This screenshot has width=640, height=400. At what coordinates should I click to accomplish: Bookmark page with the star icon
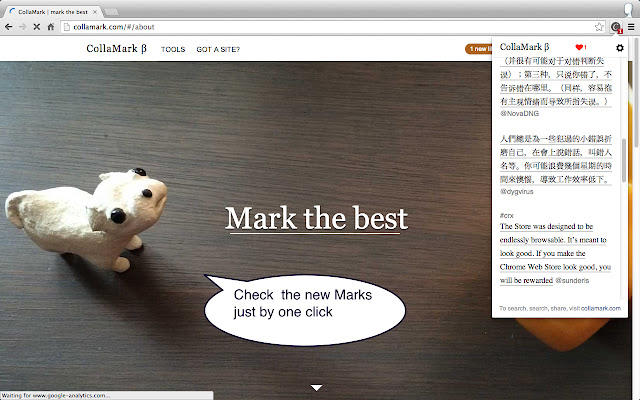599,27
